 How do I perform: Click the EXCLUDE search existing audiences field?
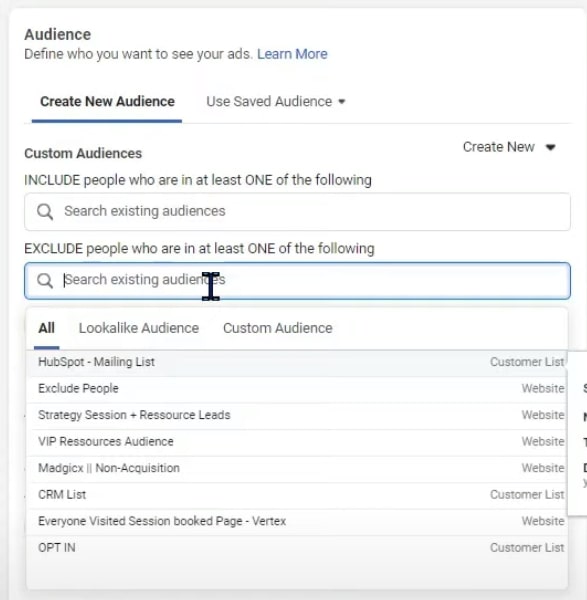coord(297,280)
